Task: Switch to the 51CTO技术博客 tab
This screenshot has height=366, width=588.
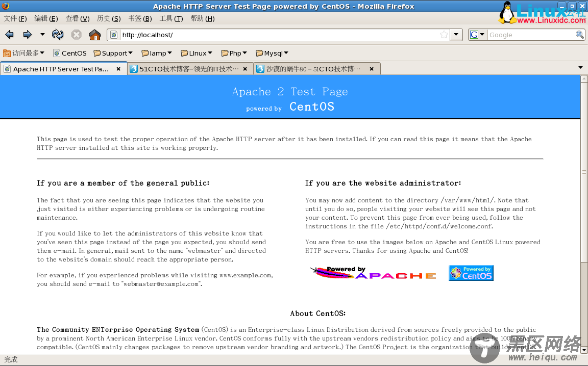Action: point(189,69)
